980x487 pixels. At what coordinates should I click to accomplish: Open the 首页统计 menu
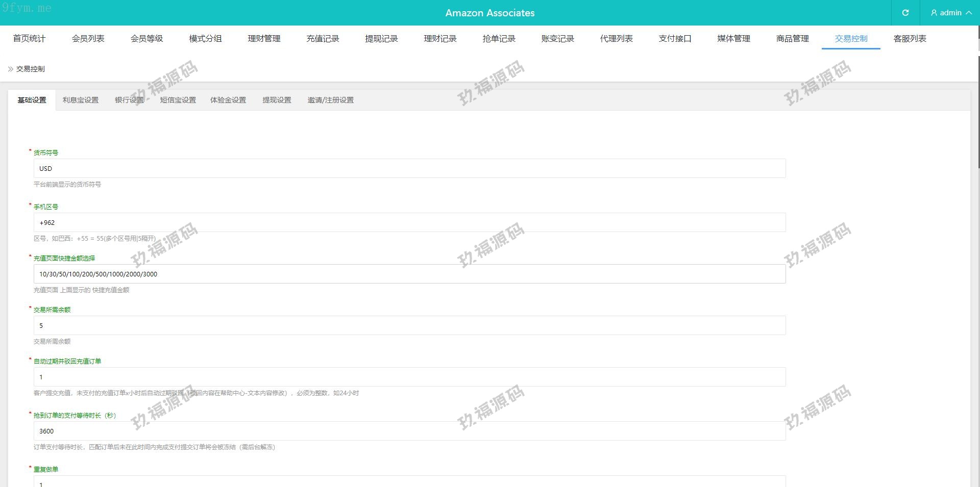[x=29, y=39]
